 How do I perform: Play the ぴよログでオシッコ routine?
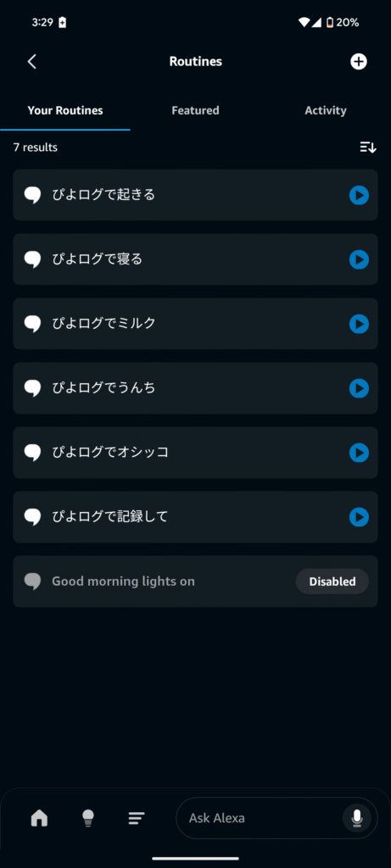coord(359,453)
